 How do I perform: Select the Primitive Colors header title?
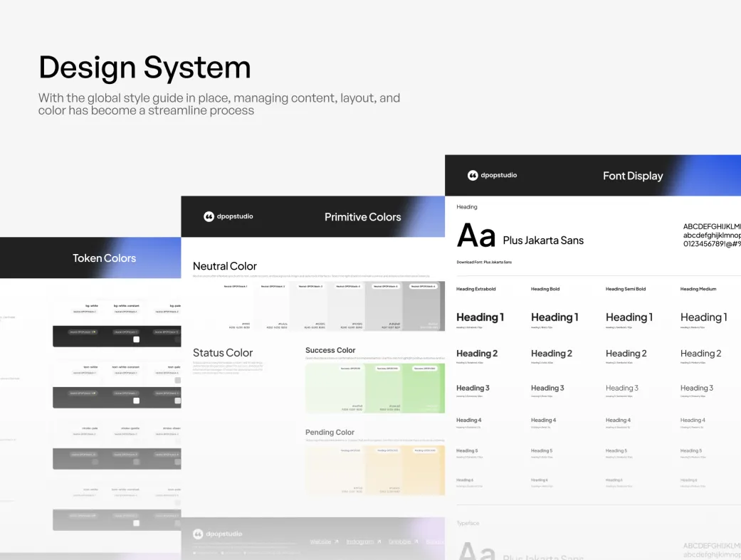coord(362,217)
